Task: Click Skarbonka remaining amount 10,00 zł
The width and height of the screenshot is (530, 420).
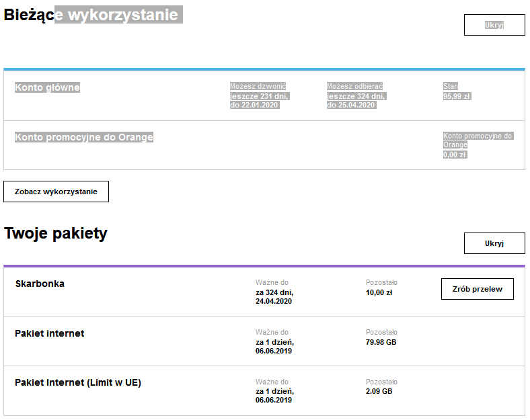Action: point(379,292)
